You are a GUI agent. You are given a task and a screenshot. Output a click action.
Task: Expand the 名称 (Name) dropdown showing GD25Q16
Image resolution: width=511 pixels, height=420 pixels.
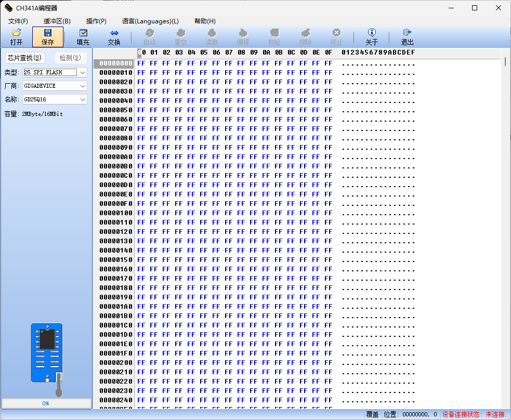pos(55,99)
